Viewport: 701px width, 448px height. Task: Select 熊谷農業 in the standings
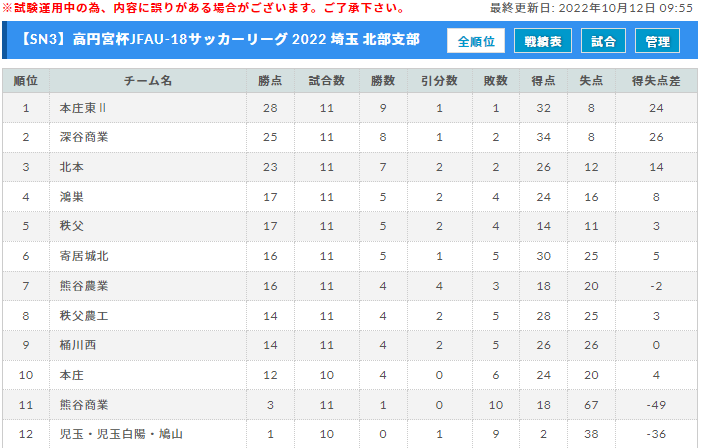tap(84, 286)
